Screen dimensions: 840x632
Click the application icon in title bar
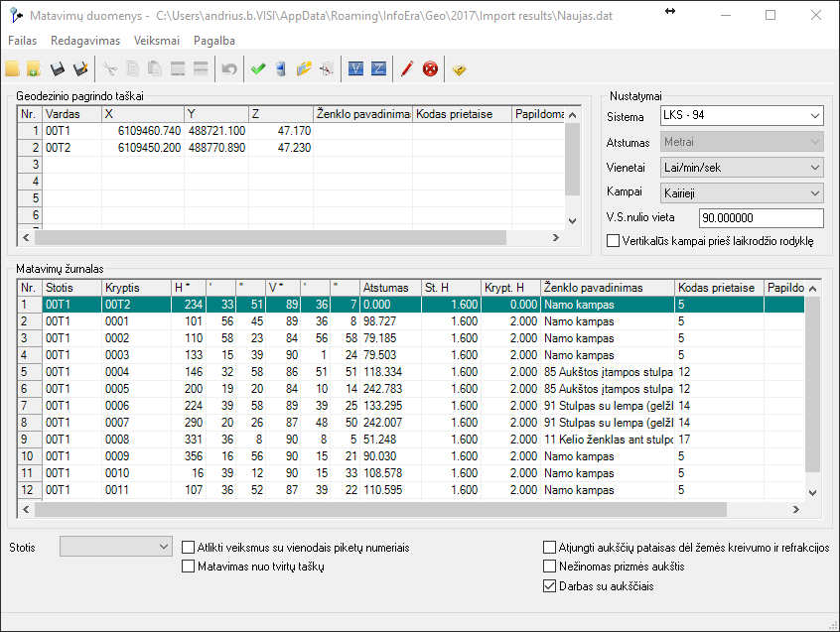[16, 15]
